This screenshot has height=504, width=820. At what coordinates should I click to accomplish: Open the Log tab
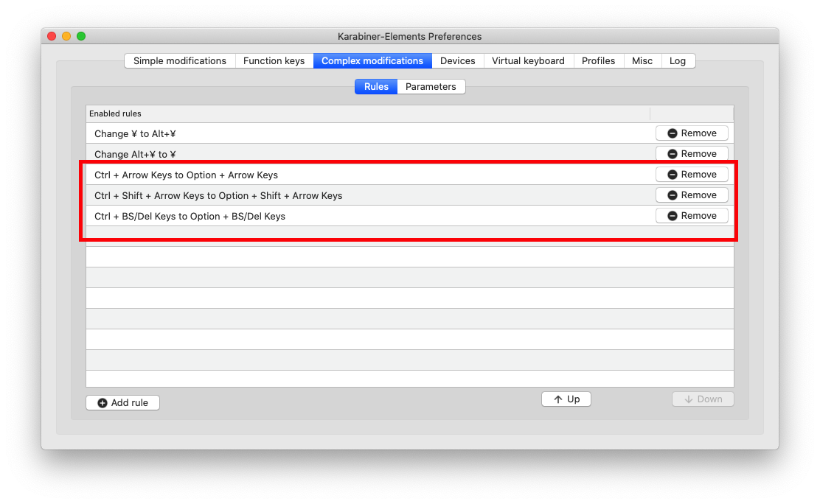tap(678, 60)
